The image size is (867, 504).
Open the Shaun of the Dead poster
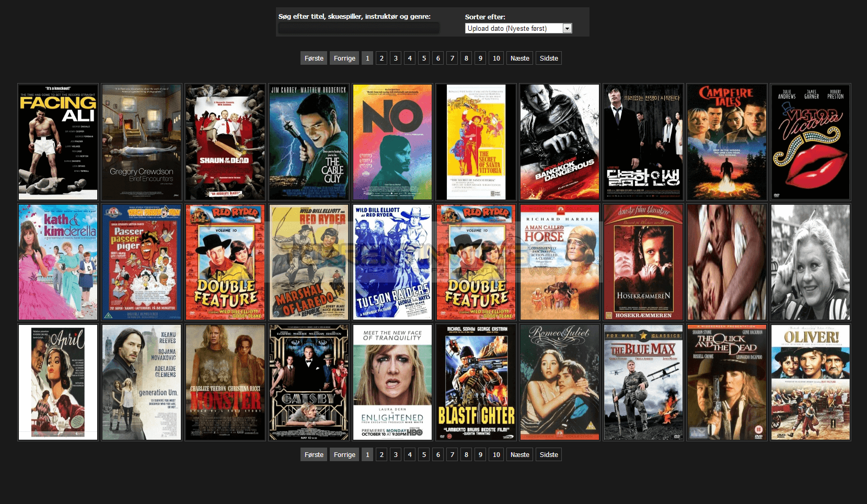tap(225, 142)
